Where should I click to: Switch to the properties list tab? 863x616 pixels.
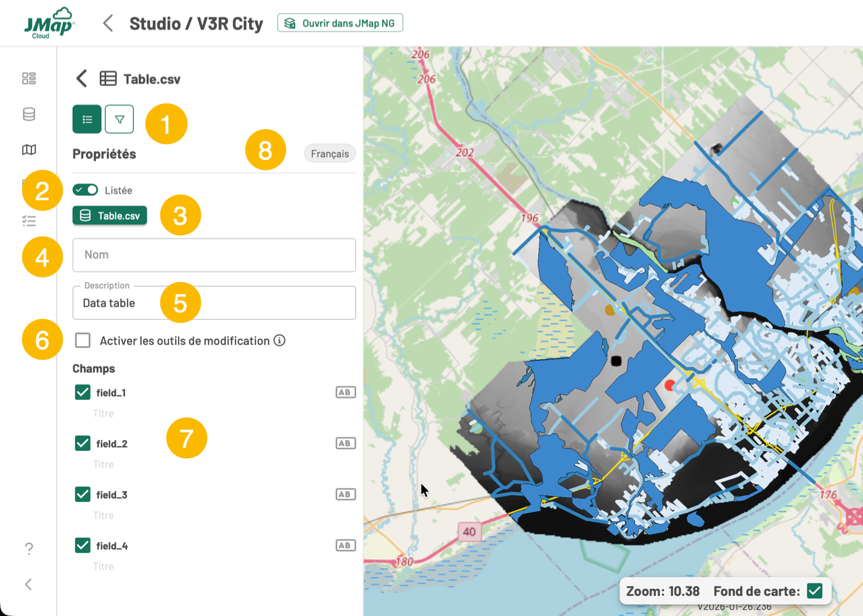pos(87,120)
